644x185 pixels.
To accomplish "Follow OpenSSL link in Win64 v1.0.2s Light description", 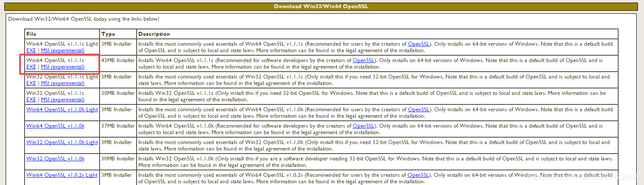I will (418, 175).
